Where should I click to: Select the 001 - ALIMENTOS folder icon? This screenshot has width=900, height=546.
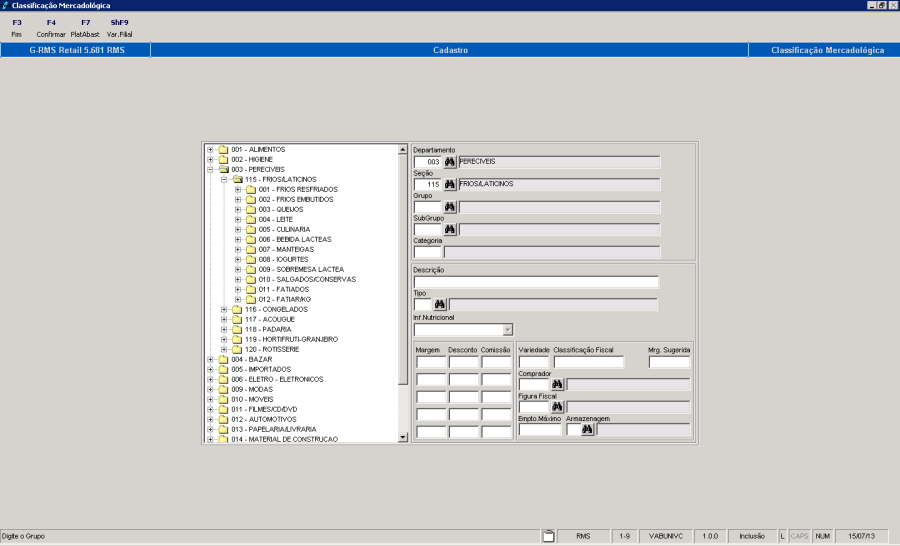coord(223,149)
